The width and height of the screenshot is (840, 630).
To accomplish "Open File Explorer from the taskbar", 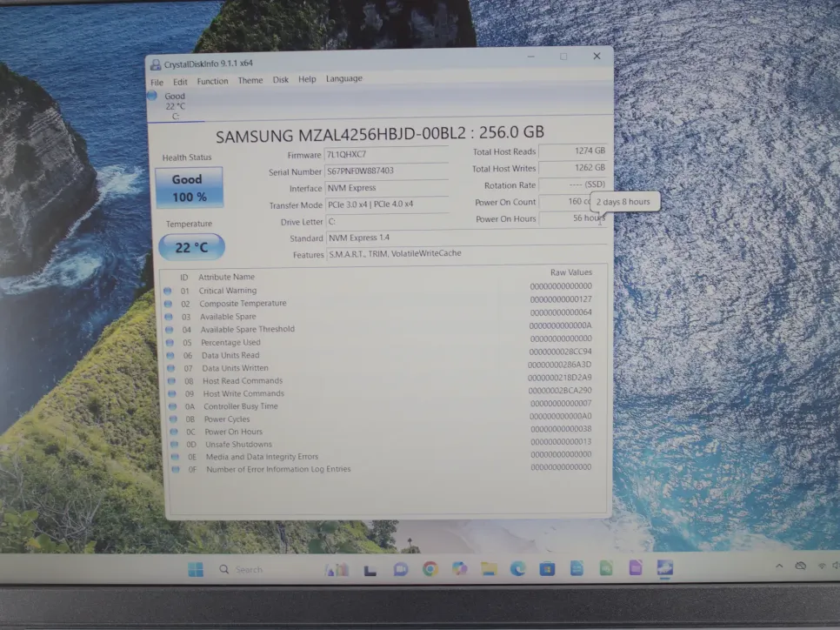I will (489, 568).
